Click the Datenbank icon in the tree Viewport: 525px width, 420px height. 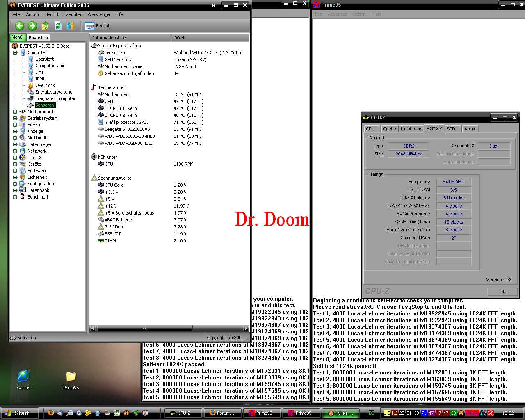(23, 190)
